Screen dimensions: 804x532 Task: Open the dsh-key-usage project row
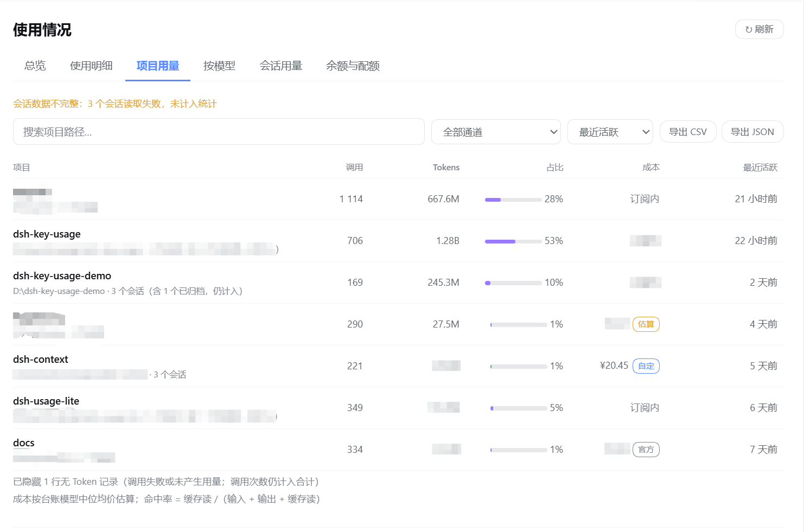(x=398, y=241)
